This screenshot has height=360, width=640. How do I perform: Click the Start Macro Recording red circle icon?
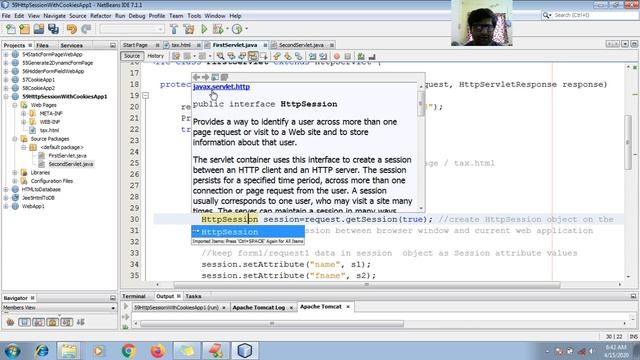[x=337, y=56]
